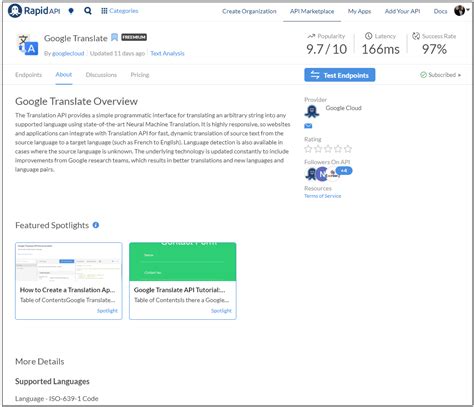
Task: Open the Docs page
Action: [x=440, y=11]
